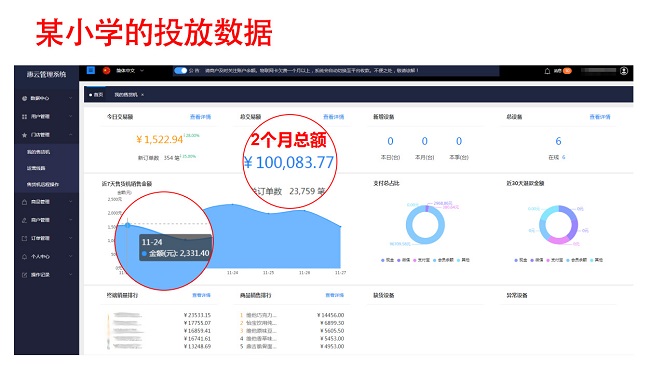
Task: Click the 数据中心 sidebar icon
Action: click(x=24, y=98)
